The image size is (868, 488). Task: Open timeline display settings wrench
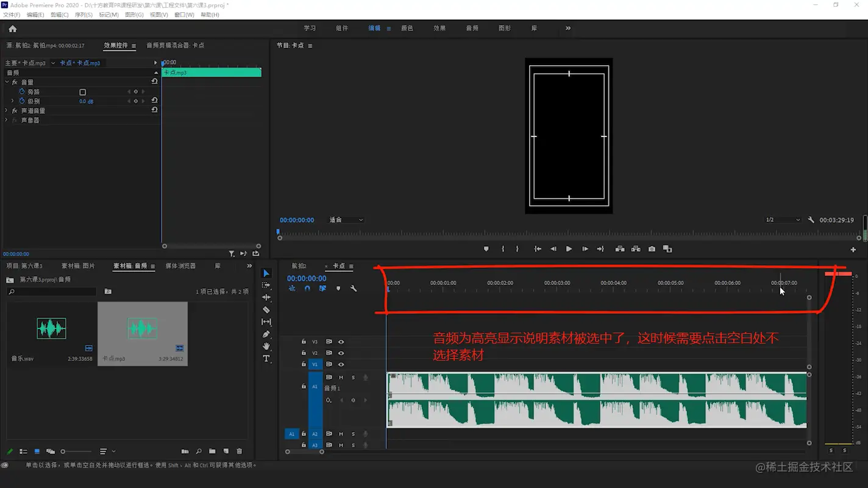(354, 289)
